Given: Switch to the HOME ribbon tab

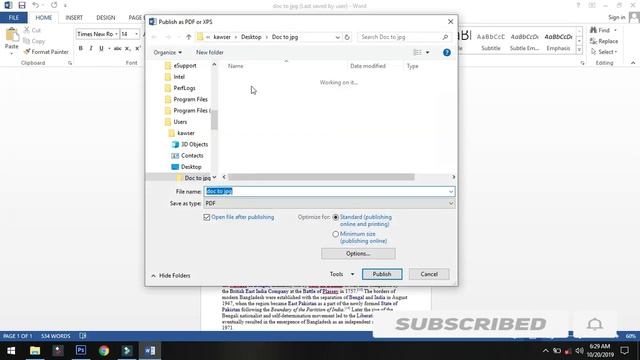Looking at the screenshot, I should click(44, 18).
